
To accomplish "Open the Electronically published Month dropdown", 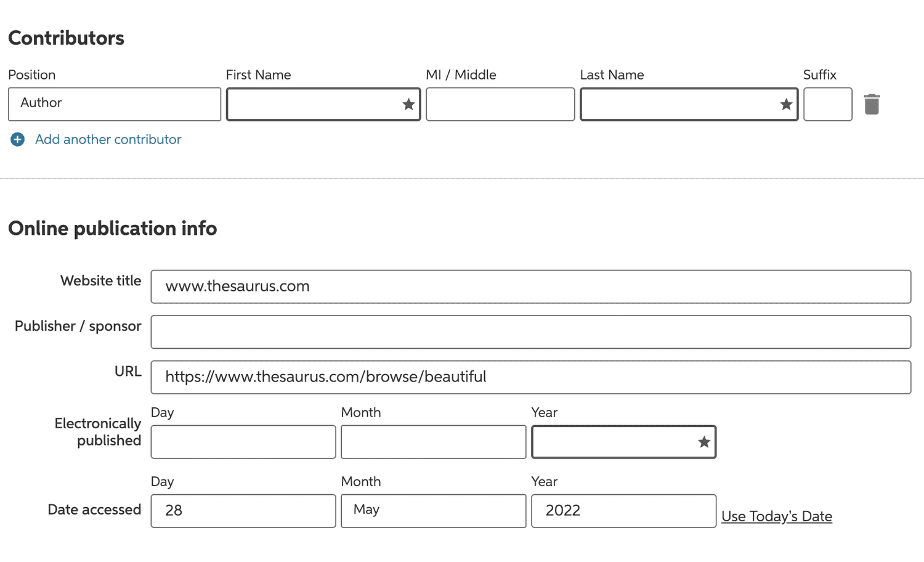I will coord(434,442).
